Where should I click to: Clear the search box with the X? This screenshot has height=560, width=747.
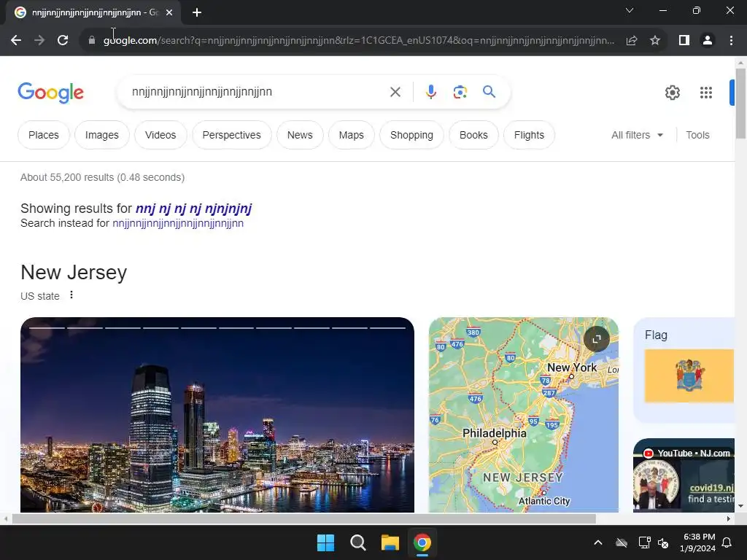395,91
